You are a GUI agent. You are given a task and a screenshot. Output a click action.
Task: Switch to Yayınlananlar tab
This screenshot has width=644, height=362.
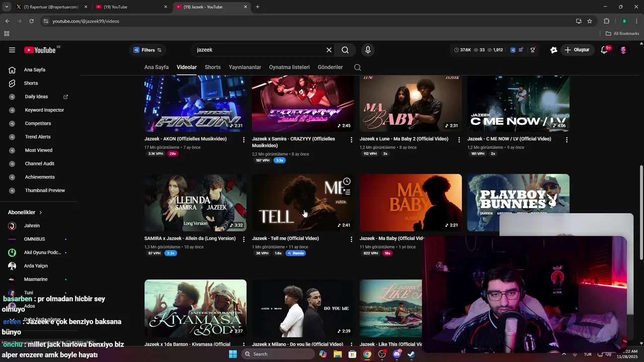245,67
